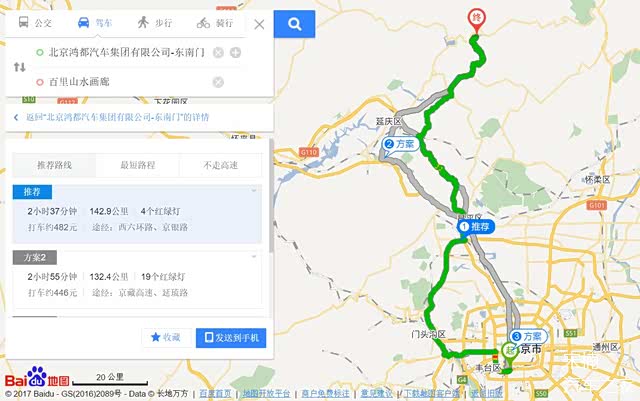
Task: Clear the destination 百里山水画廊 field
Action: (218, 82)
